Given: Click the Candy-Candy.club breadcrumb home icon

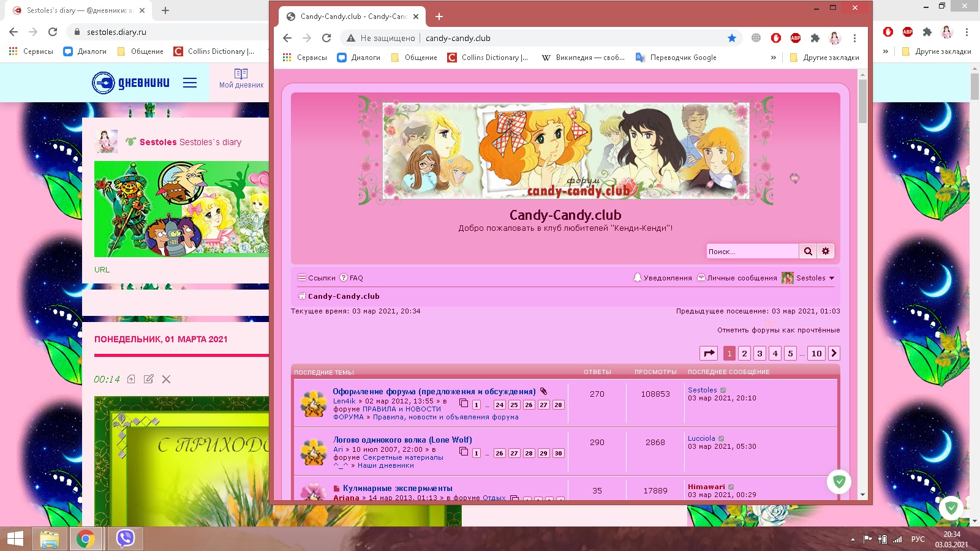Looking at the screenshot, I should coord(301,296).
